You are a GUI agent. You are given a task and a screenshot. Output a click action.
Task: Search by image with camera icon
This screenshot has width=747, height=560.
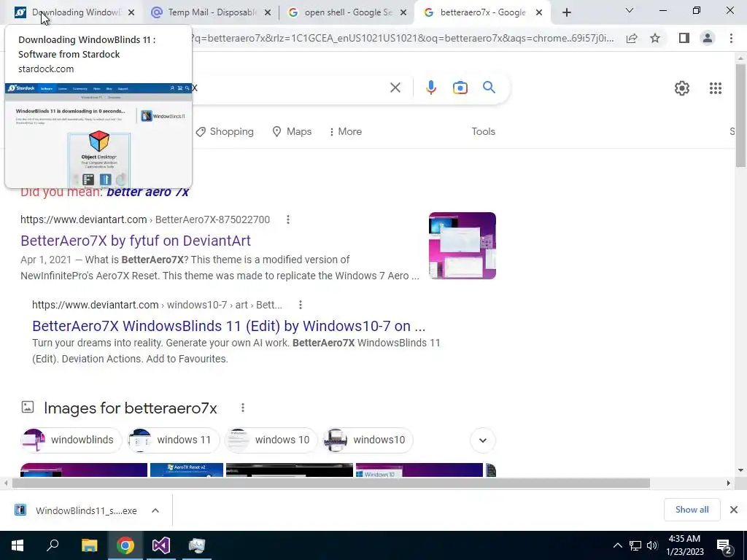coord(460,87)
